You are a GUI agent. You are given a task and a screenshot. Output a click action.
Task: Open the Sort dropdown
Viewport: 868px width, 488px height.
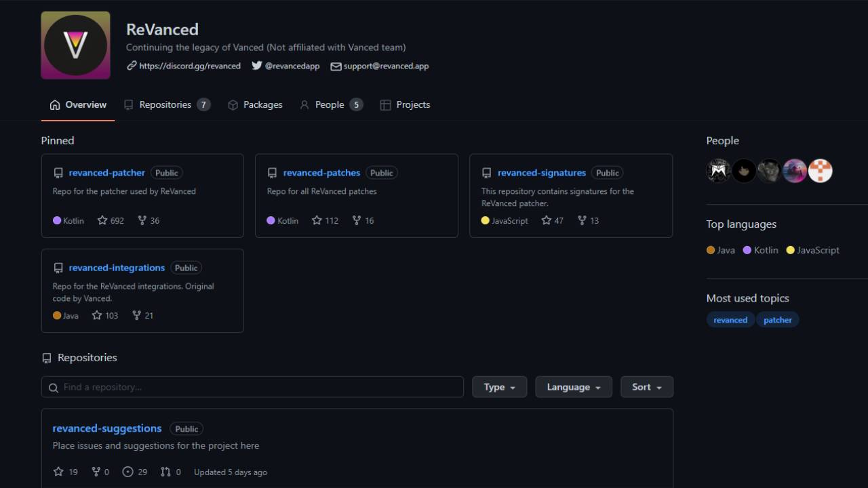(647, 387)
